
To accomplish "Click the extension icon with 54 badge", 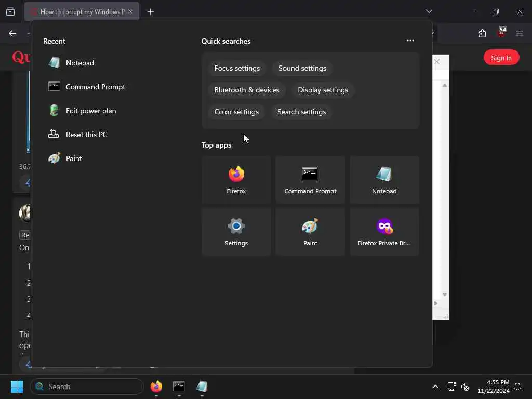I will [x=501, y=33].
